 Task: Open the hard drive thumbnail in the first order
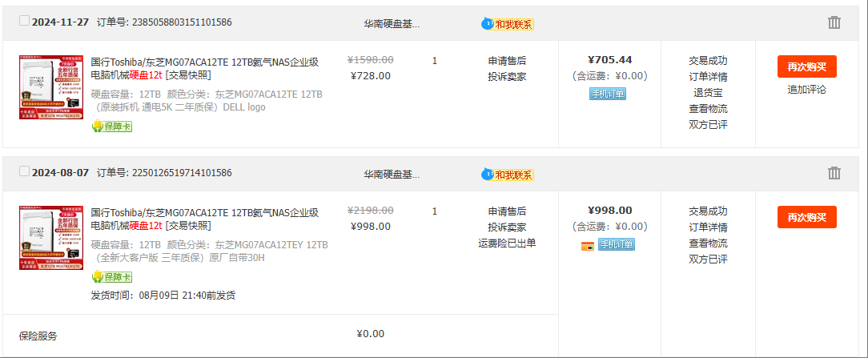tap(50, 87)
